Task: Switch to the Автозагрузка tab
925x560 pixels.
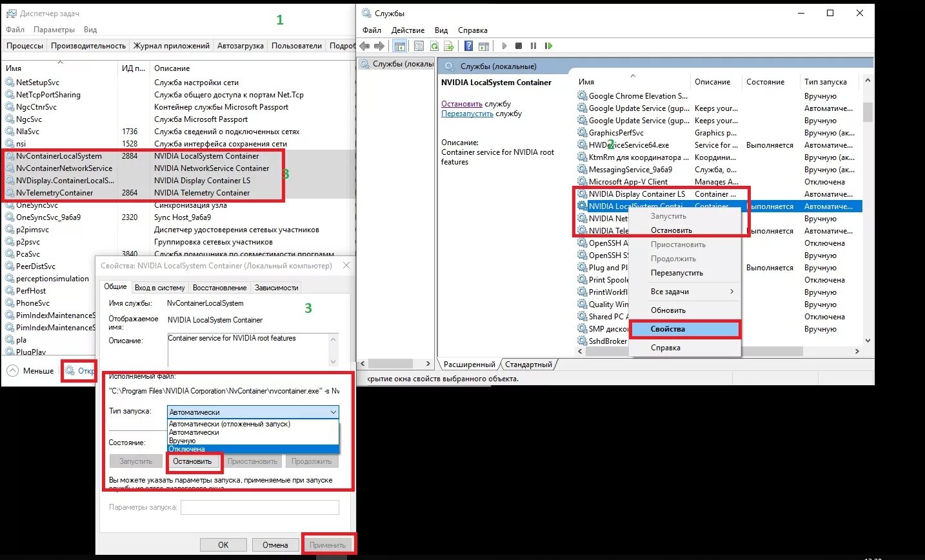Action: click(241, 46)
